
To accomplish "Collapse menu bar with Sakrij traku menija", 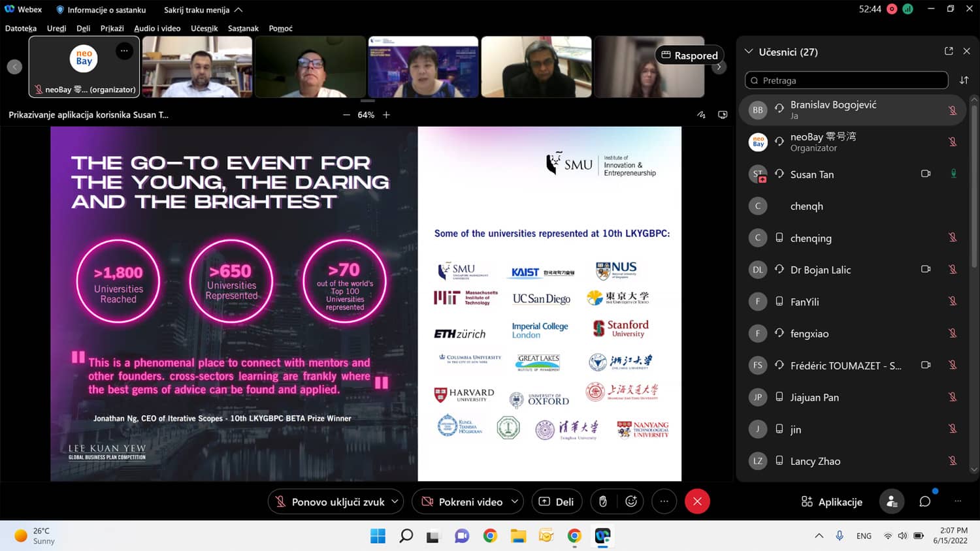I will click(203, 10).
